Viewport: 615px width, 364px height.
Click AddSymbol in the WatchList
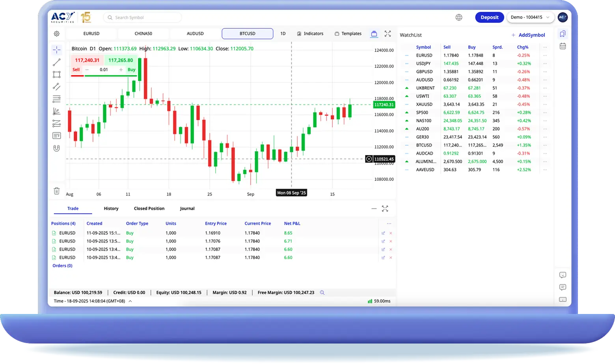click(x=528, y=35)
